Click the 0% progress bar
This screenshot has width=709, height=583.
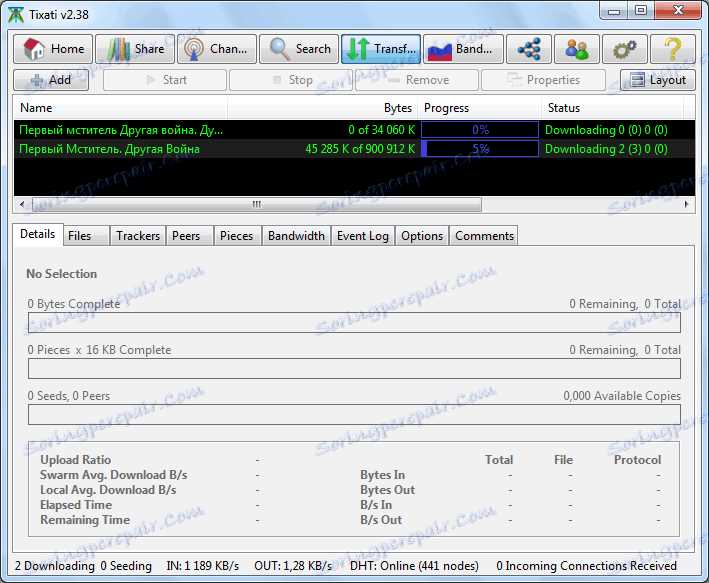[480, 130]
